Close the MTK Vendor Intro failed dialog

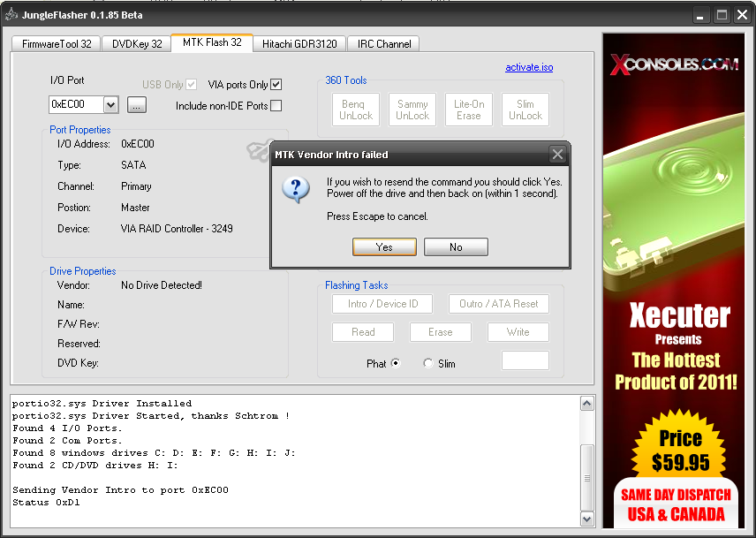click(x=557, y=155)
